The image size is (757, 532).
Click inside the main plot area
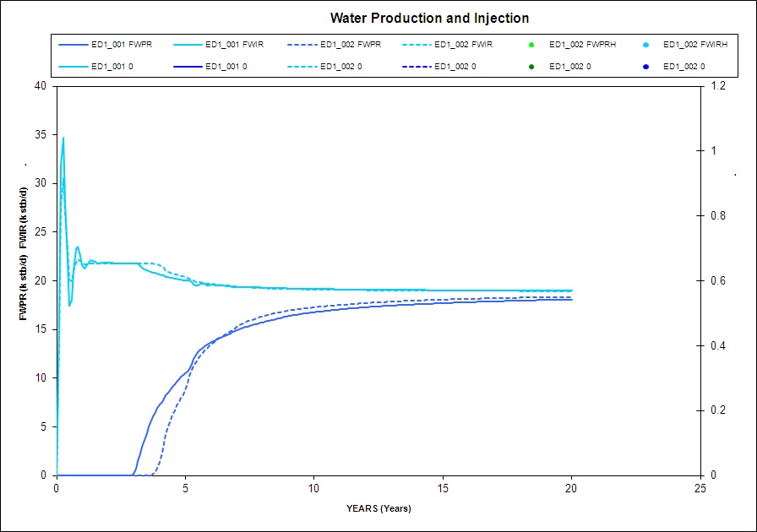378,279
